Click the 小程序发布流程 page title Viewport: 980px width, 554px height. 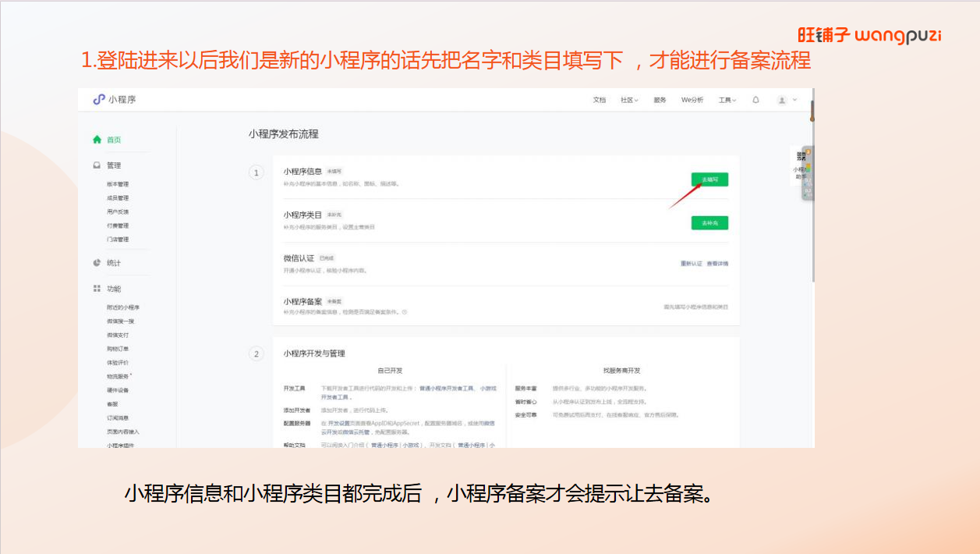(x=284, y=134)
